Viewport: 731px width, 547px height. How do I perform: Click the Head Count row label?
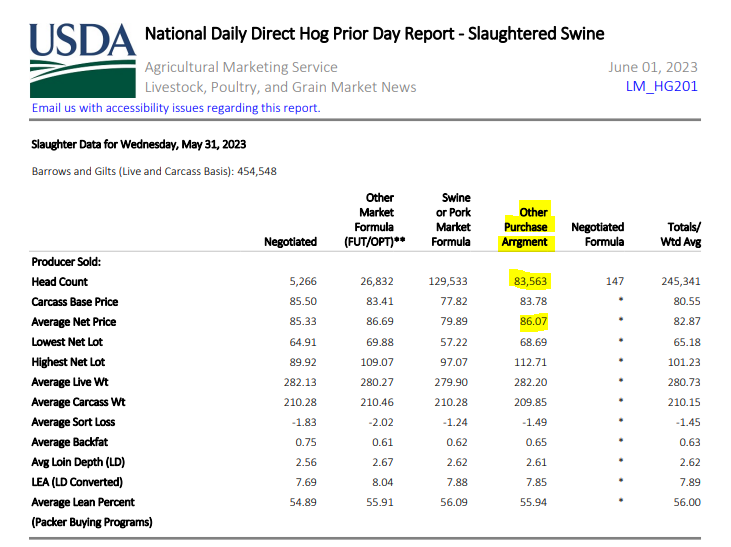pos(59,282)
